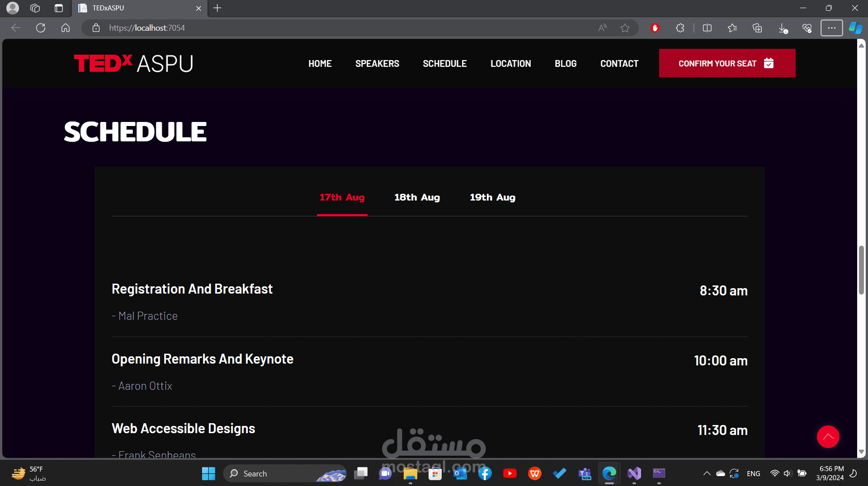Open the Chat app on the taskbar
Viewport: 868px width, 486px height.
point(385,473)
